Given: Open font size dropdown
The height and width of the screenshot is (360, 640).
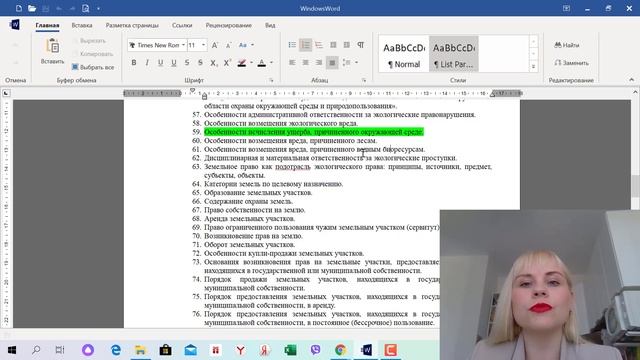Looking at the screenshot, I should [203, 45].
